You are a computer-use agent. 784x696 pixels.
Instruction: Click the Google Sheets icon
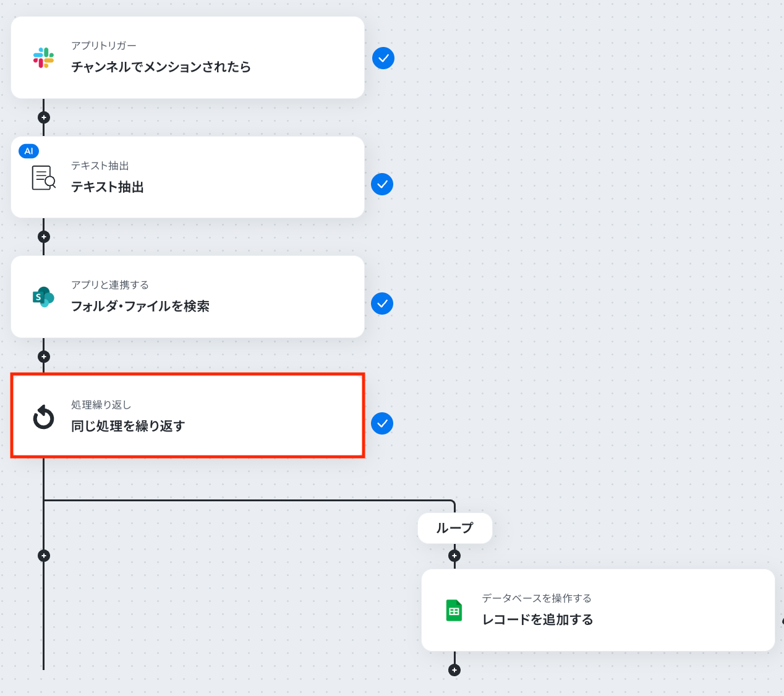point(454,610)
